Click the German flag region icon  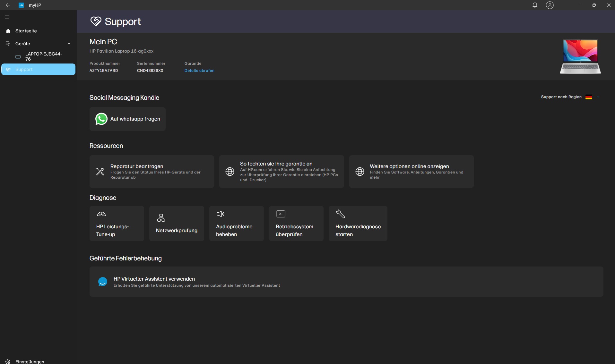(589, 97)
